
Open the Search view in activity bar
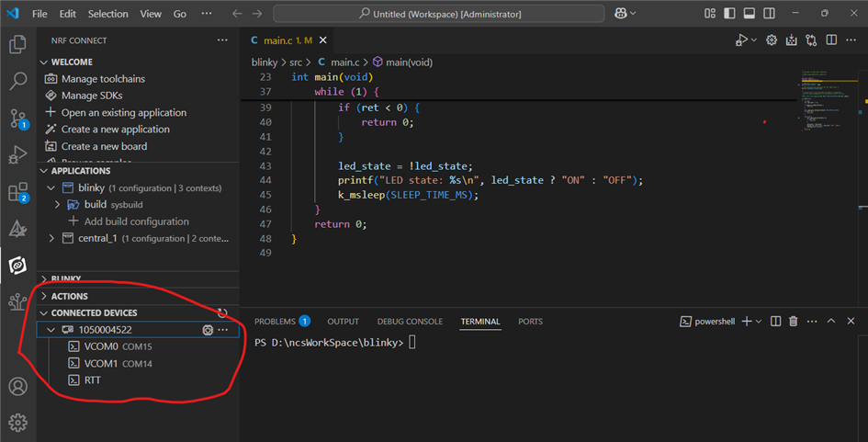pos(17,81)
